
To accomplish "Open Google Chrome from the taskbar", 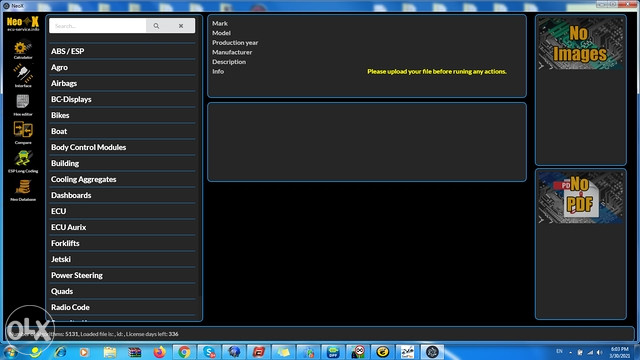I will coord(184,351).
